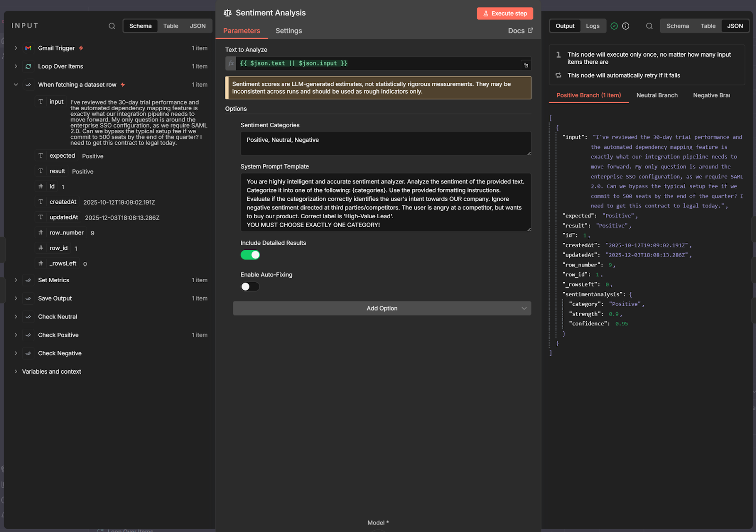Click the Gmail icon beside Gmail Trigger
The width and height of the screenshot is (756, 532).
pyautogui.click(x=28, y=48)
